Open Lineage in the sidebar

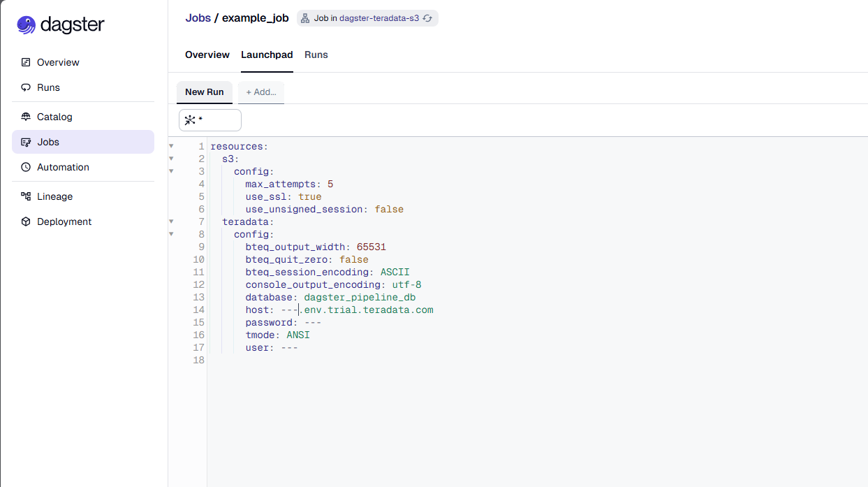click(x=83, y=196)
